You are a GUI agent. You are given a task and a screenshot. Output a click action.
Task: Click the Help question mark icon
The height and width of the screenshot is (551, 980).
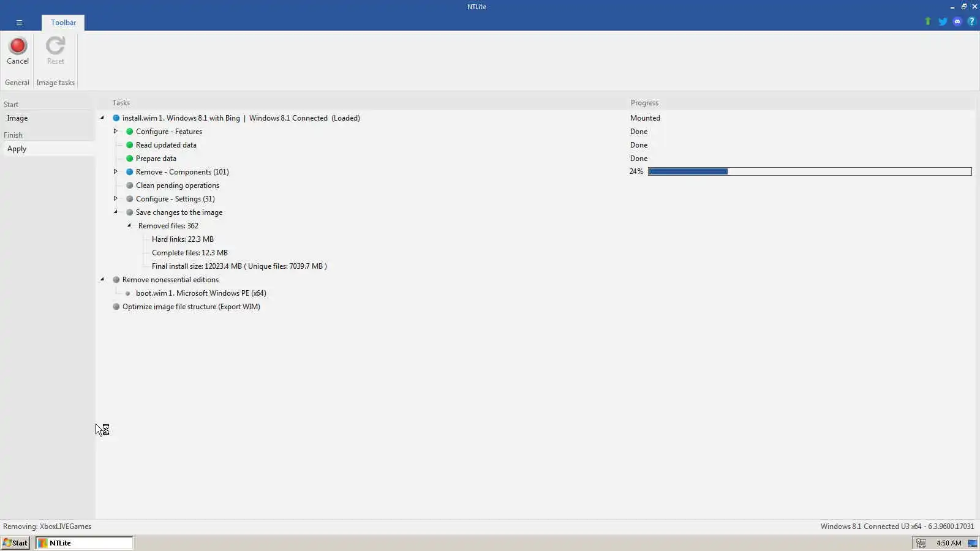tap(971, 21)
